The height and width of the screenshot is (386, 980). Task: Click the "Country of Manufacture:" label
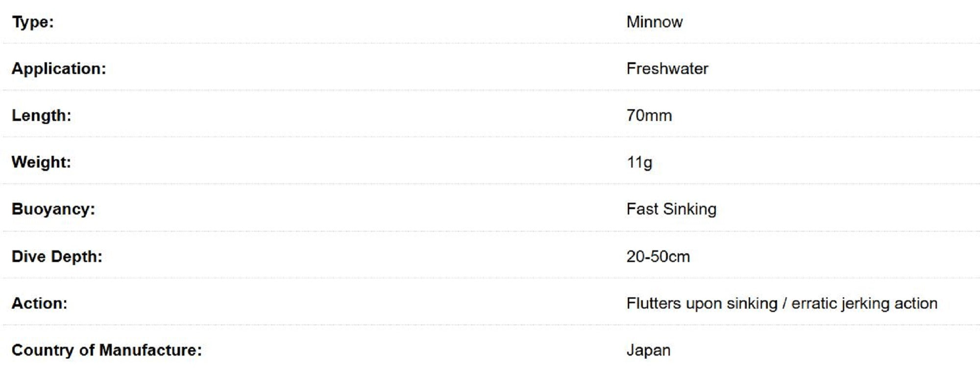[107, 350]
